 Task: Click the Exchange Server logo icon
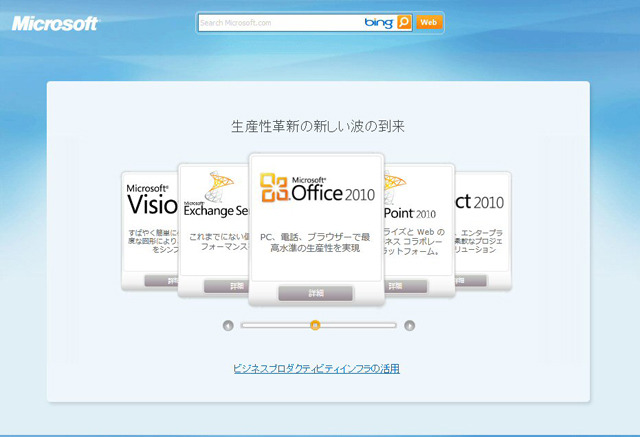point(220,186)
